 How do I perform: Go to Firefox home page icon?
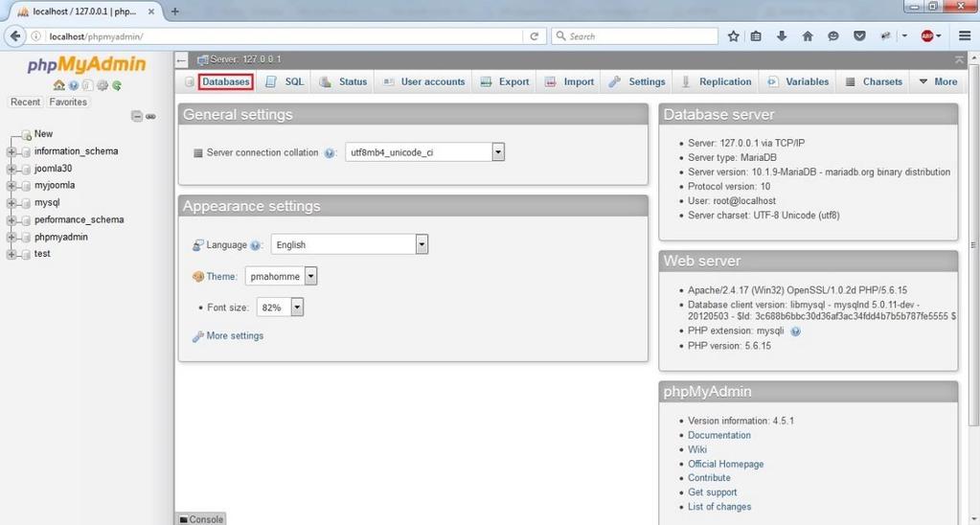pos(808,36)
